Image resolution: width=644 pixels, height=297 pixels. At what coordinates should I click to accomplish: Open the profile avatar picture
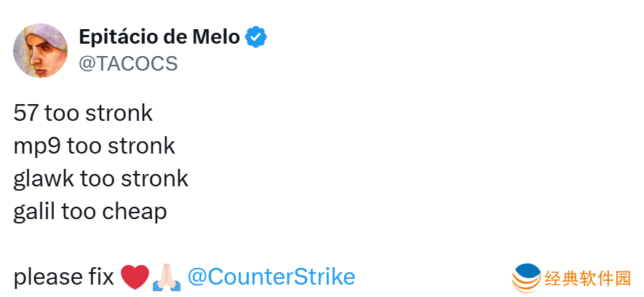pos(41,50)
